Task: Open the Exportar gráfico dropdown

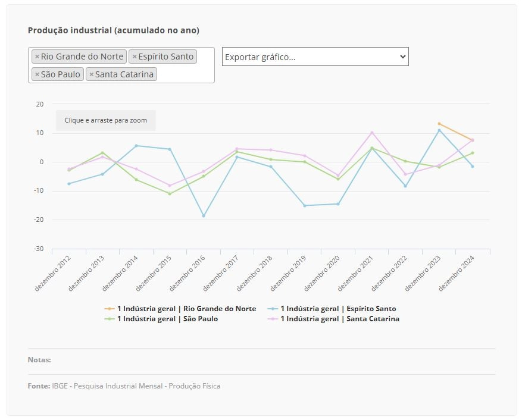Action: (x=315, y=57)
